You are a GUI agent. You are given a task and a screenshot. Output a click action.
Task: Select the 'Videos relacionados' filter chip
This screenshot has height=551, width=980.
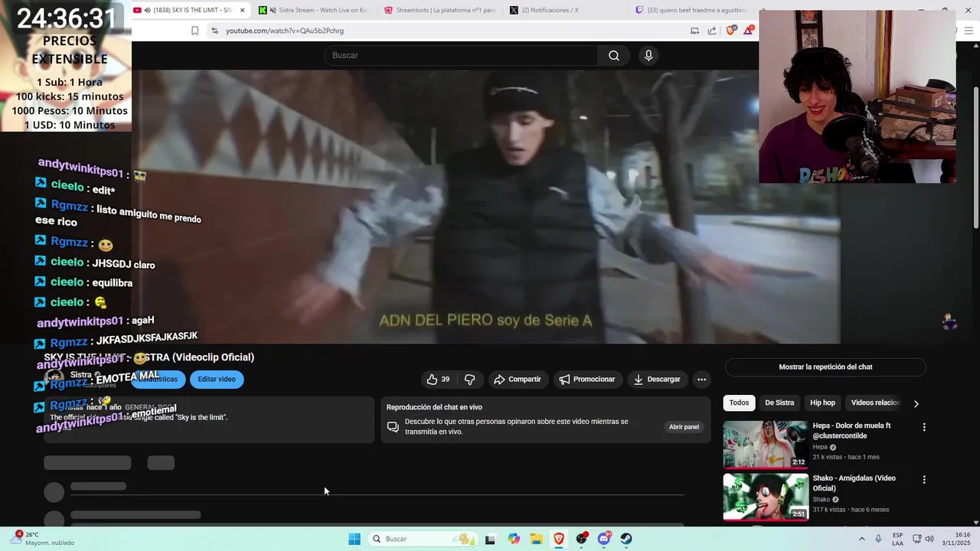click(875, 403)
